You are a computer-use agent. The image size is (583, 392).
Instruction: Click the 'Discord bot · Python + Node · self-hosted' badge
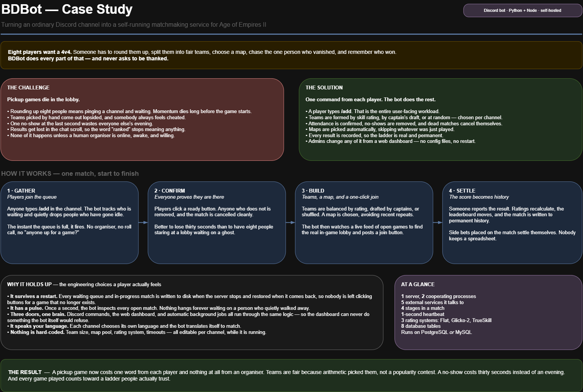pyautogui.click(x=523, y=10)
